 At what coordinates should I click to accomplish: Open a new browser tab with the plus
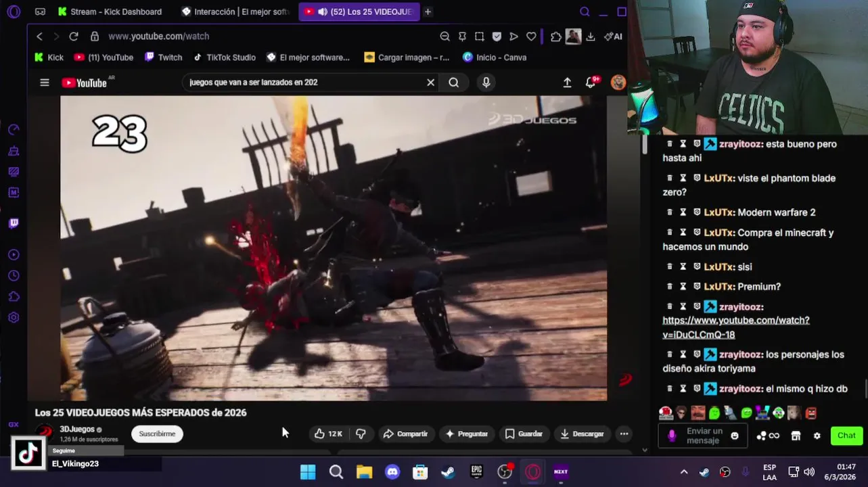click(x=428, y=11)
